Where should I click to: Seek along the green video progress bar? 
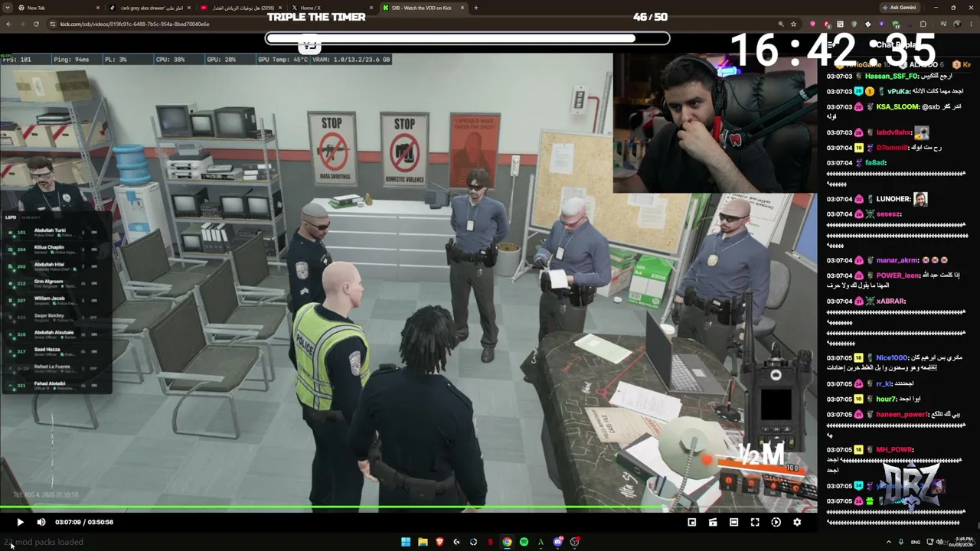pos(408,508)
